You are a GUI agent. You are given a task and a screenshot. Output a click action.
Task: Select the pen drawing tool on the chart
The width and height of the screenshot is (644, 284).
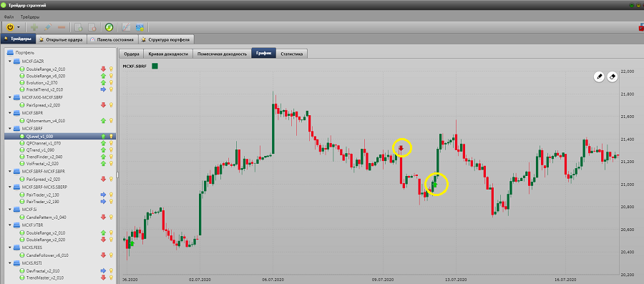[x=599, y=77]
